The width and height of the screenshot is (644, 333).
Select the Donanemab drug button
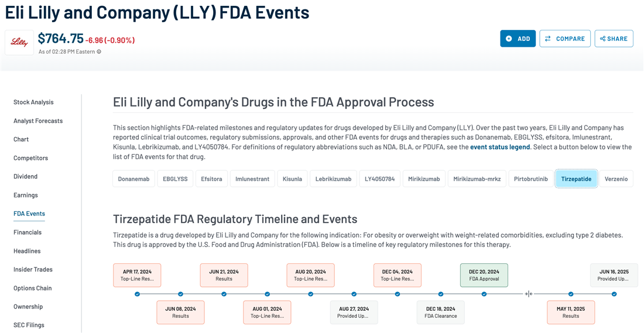pyautogui.click(x=133, y=178)
